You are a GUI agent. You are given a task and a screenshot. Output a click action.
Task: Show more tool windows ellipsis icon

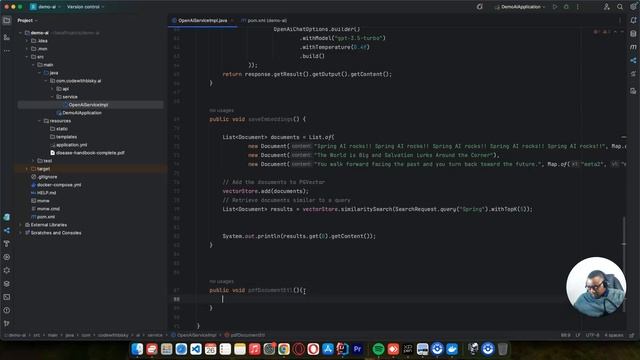point(7,51)
